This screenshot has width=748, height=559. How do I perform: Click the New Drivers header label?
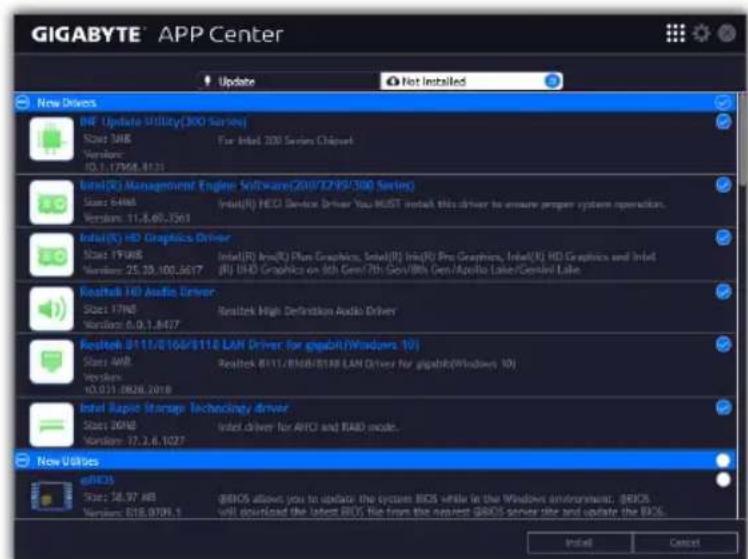pyautogui.click(x=67, y=103)
